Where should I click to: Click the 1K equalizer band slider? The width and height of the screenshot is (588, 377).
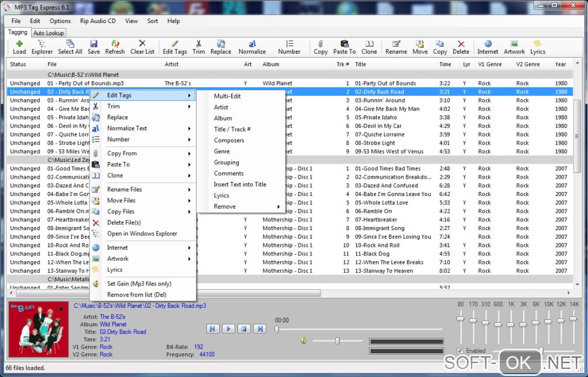[511, 324]
